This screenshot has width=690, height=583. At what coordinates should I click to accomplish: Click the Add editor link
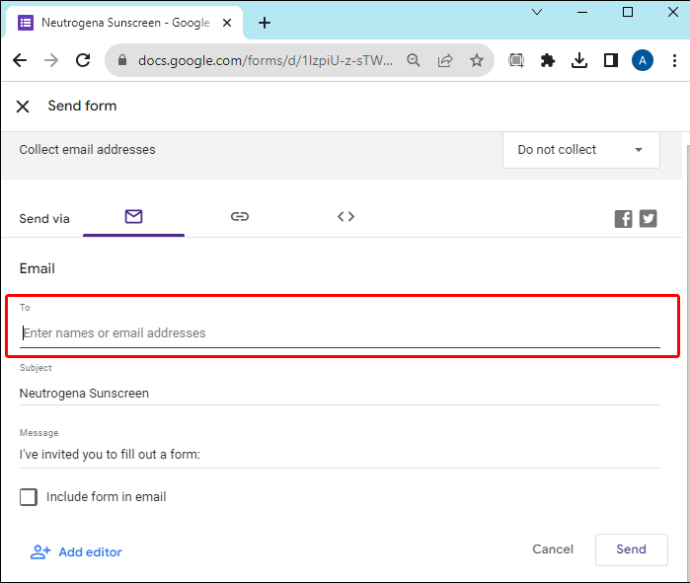[76, 552]
